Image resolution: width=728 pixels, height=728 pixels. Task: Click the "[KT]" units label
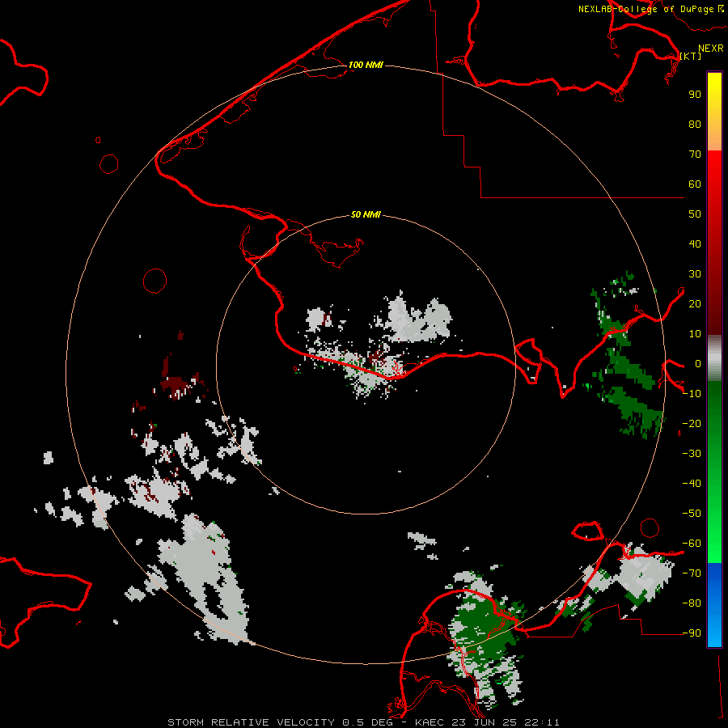pos(691,56)
